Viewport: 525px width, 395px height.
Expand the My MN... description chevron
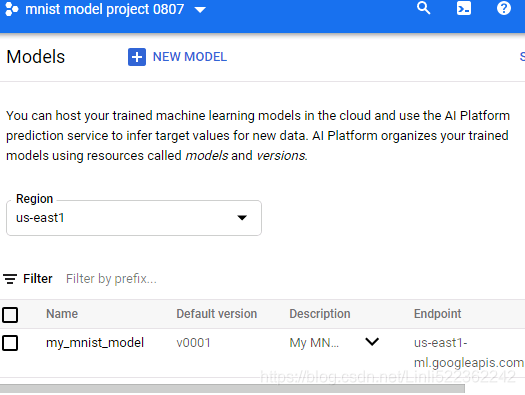(372, 342)
